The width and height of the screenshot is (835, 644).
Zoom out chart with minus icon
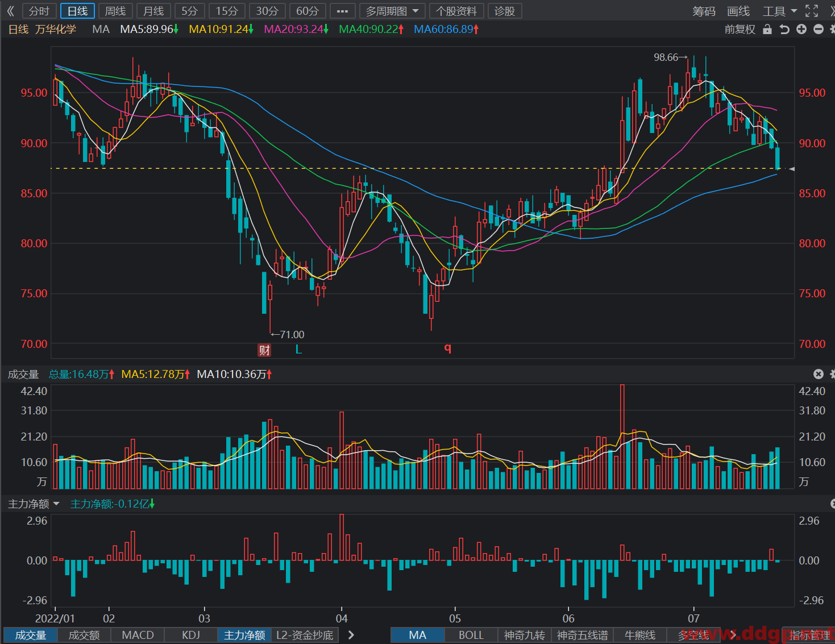click(819, 29)
